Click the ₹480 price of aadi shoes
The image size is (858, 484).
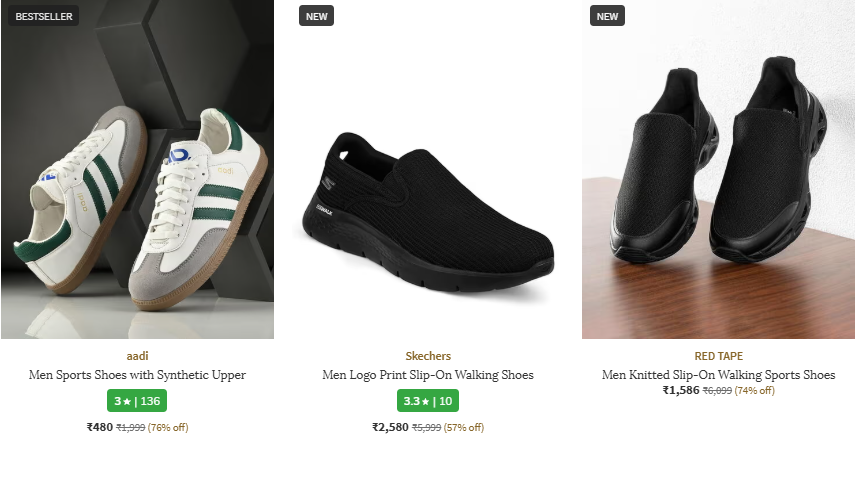coord(100,427)
